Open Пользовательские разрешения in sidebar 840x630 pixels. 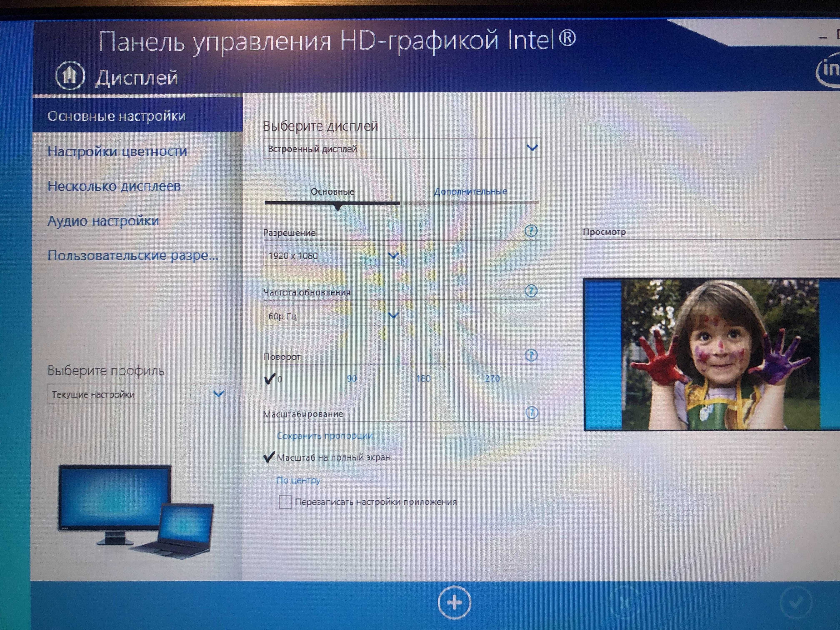coord(133,256)
